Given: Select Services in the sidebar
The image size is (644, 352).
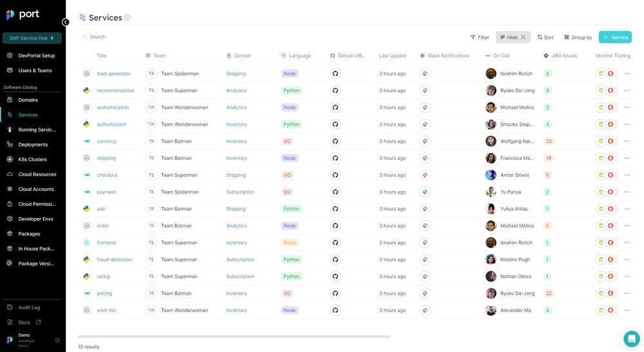Looking at the screenshot, I should 28,115.
